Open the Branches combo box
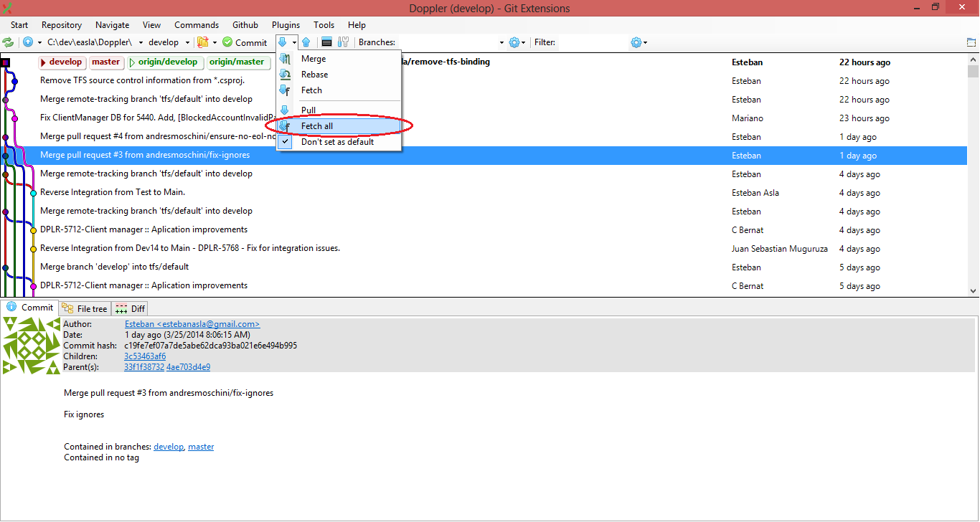Screen dimensions: 980x522 (x=451, y=42)
